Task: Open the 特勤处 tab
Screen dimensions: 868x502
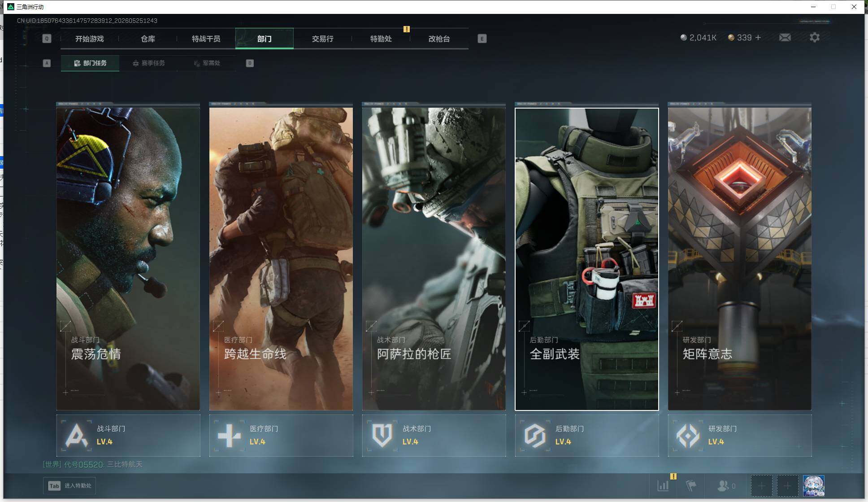Action: (381, 39)
